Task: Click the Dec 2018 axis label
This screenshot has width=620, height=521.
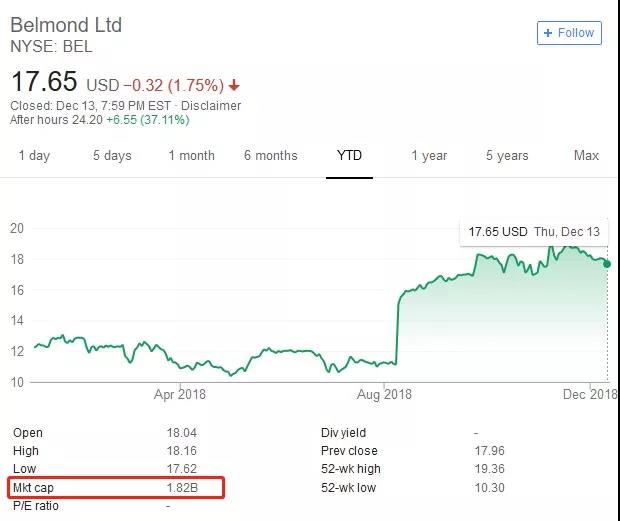Action: point(590,395)
